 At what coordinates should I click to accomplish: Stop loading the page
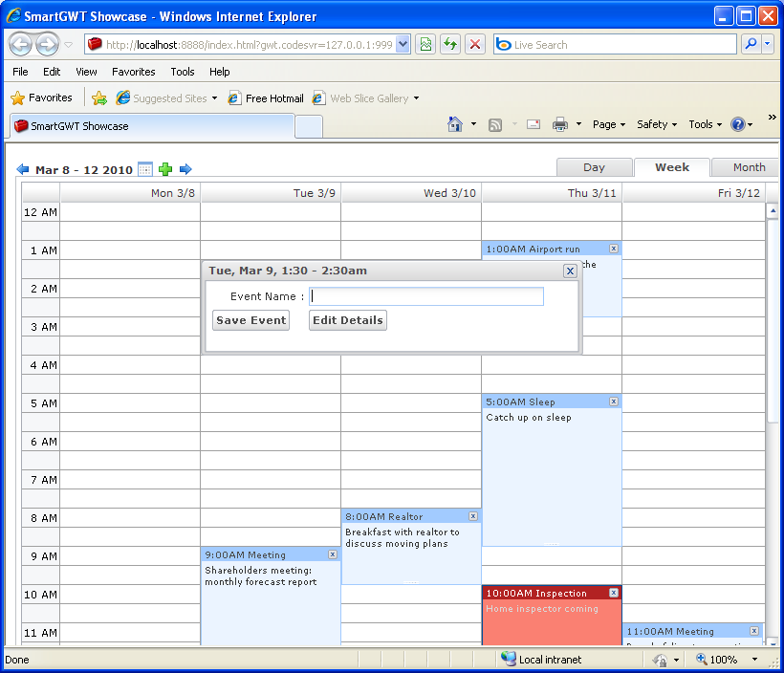tap(475, 45)
